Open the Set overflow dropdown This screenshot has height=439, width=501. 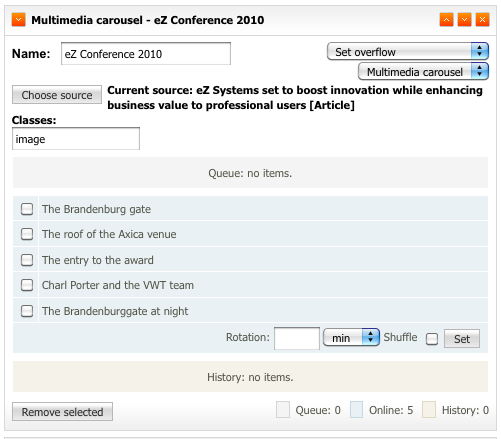[408, 52]
